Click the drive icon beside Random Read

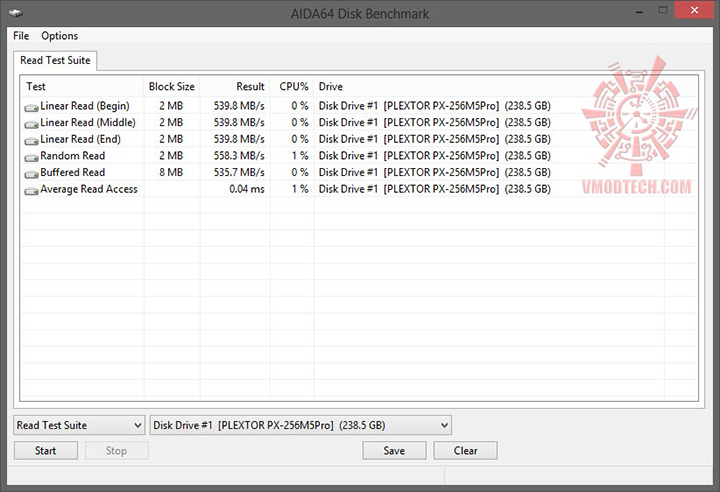point(31,157)
